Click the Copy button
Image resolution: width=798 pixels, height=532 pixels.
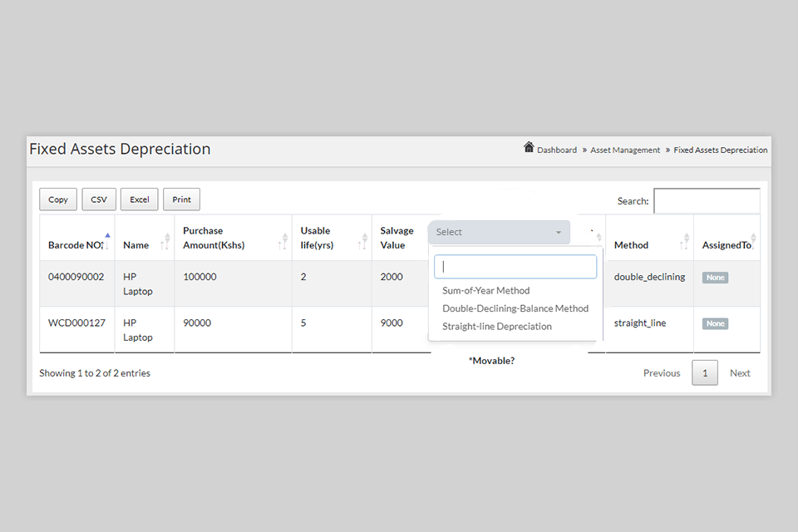58,199
